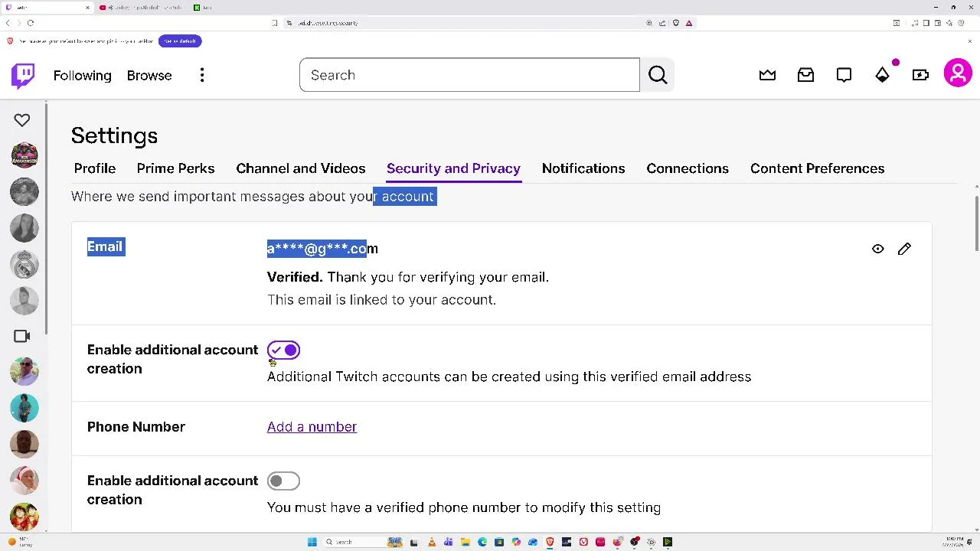Open the Windows Start button

point(312,542)
